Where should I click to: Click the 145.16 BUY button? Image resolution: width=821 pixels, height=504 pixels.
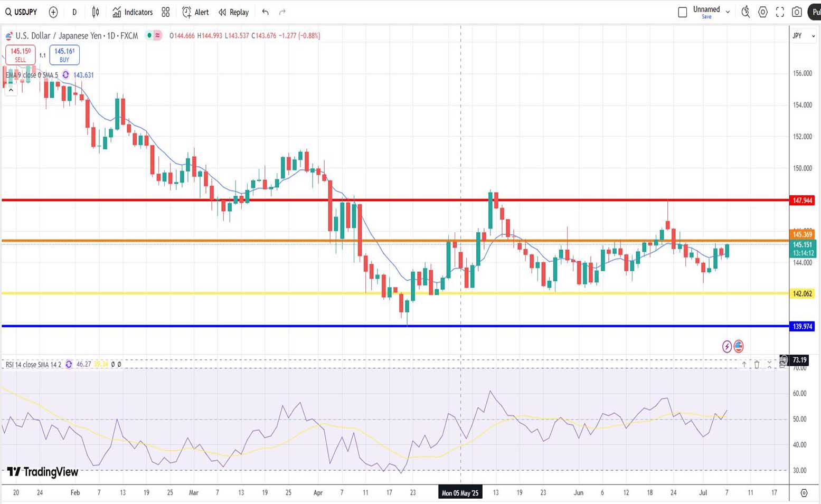[x=64, y=55]
